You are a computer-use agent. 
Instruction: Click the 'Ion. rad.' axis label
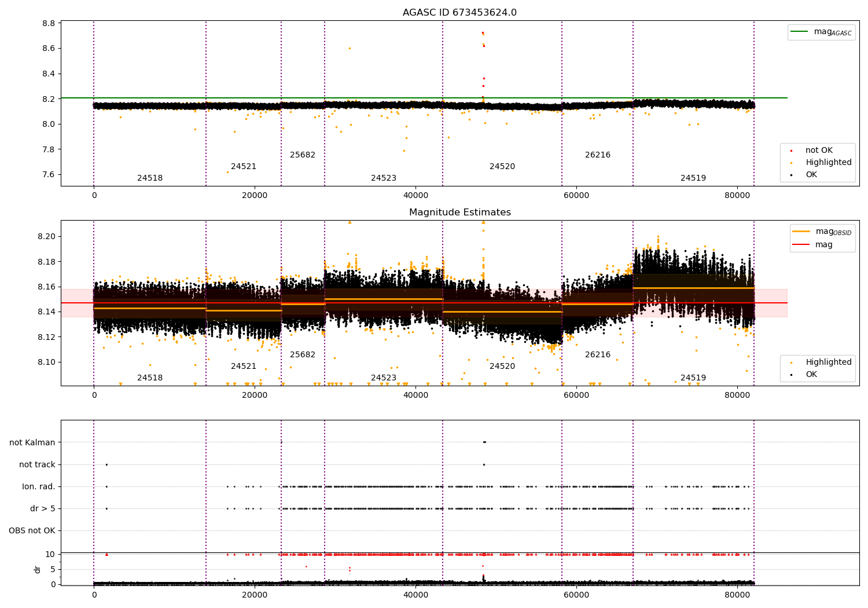pyautogui.click(x=39, y=486)
